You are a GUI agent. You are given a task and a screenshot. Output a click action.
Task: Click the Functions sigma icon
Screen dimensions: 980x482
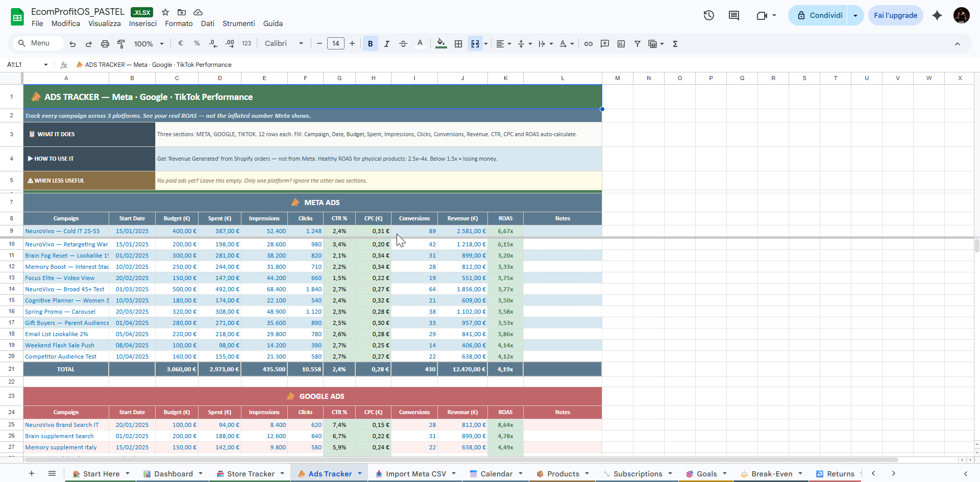point(675,44)
